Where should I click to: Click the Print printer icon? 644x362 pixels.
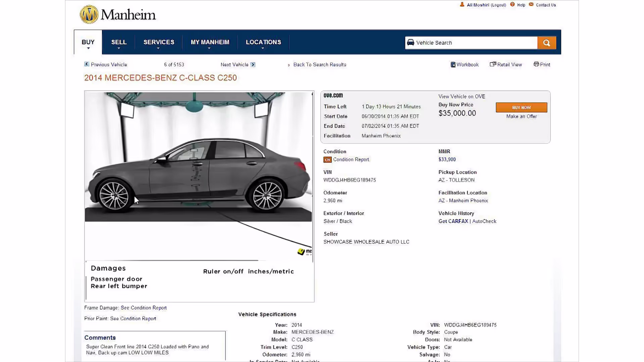point(536,64)
